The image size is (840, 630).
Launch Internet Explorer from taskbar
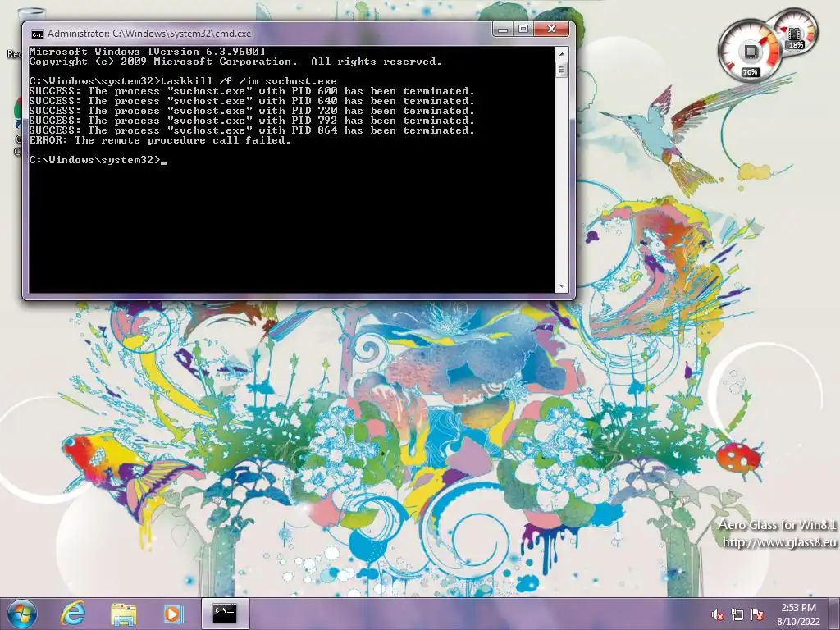point(73,614)
